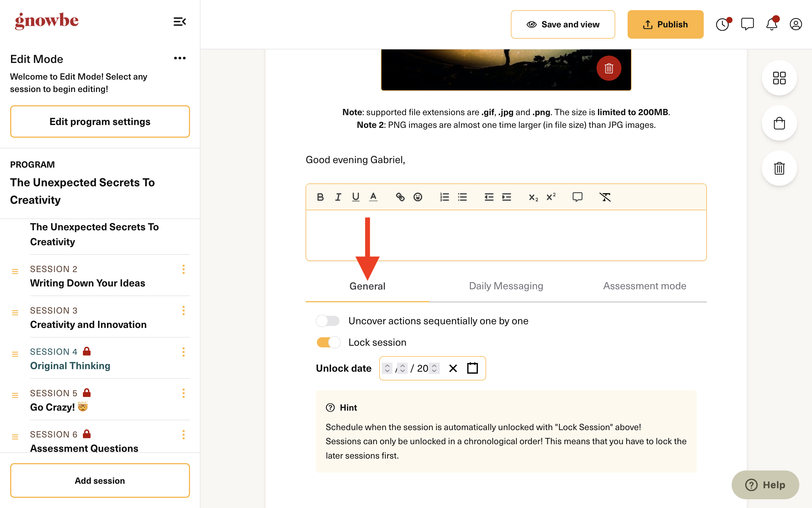Collapse the sidebar with the menu icon
This screenshot has height=508, width=812.
coord(180,22)
